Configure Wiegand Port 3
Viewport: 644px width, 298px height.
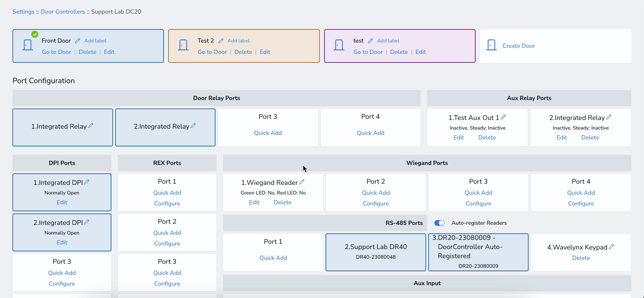click(478, 203)
